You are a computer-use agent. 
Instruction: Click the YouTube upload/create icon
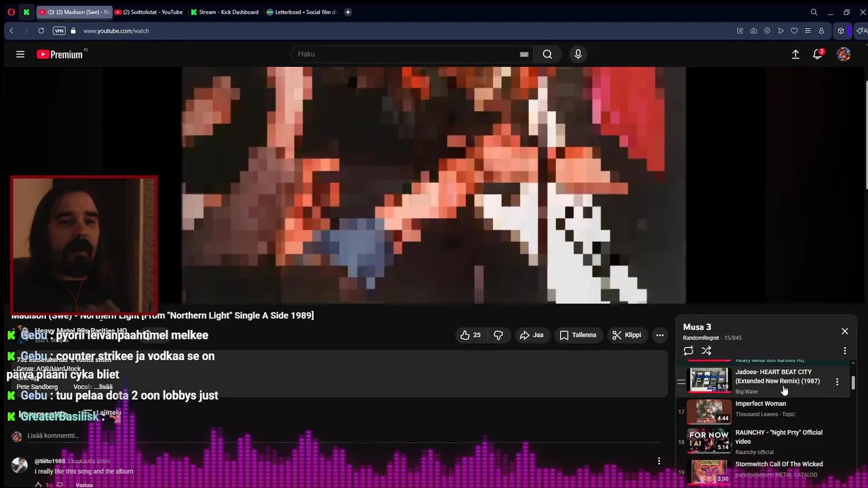point(795,54)
